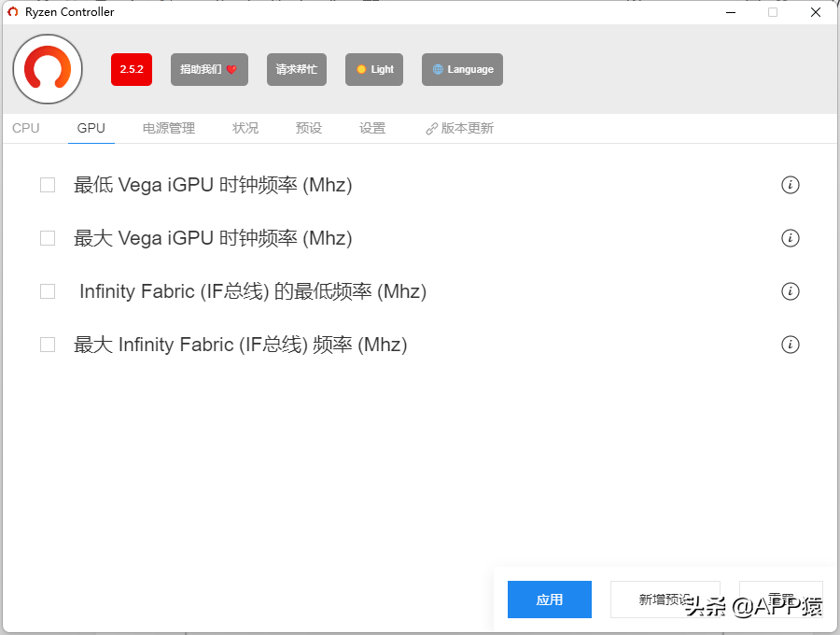Show info for 最低 Vega iGPU 时钟频率
840x635 pixels.
tap(791, 185)
